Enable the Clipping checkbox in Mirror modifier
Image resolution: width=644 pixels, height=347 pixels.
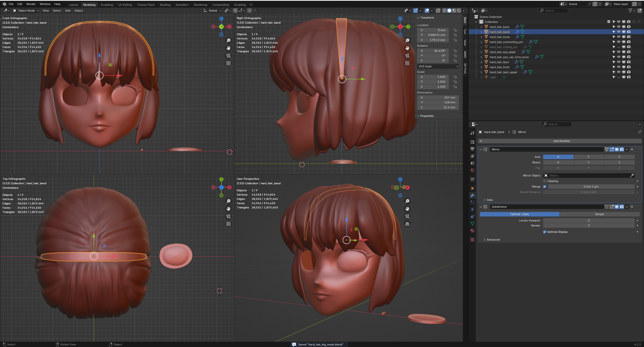point(545,181)
